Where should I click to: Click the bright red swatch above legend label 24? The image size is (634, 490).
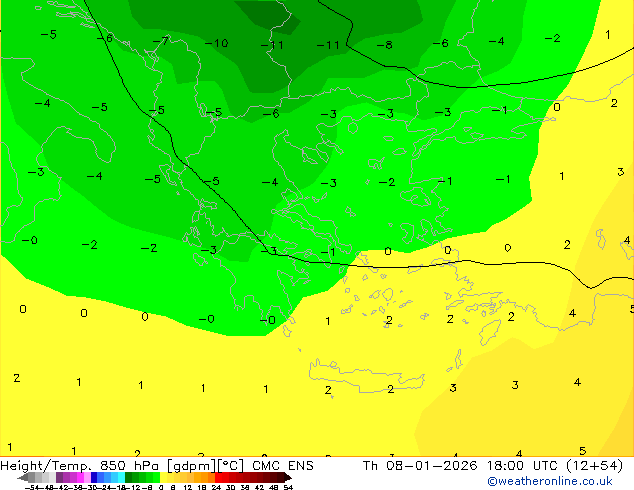pyautogui.click(x=218, y=477)
